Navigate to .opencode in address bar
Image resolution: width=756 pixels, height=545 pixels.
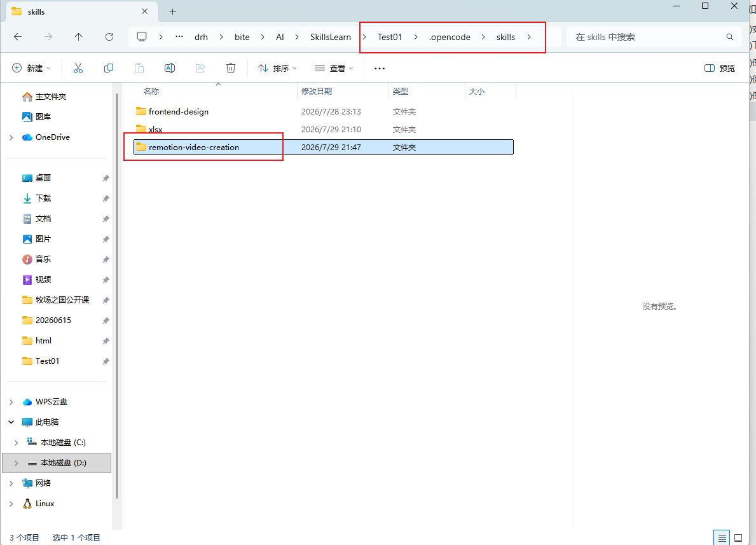coord(450,37)
